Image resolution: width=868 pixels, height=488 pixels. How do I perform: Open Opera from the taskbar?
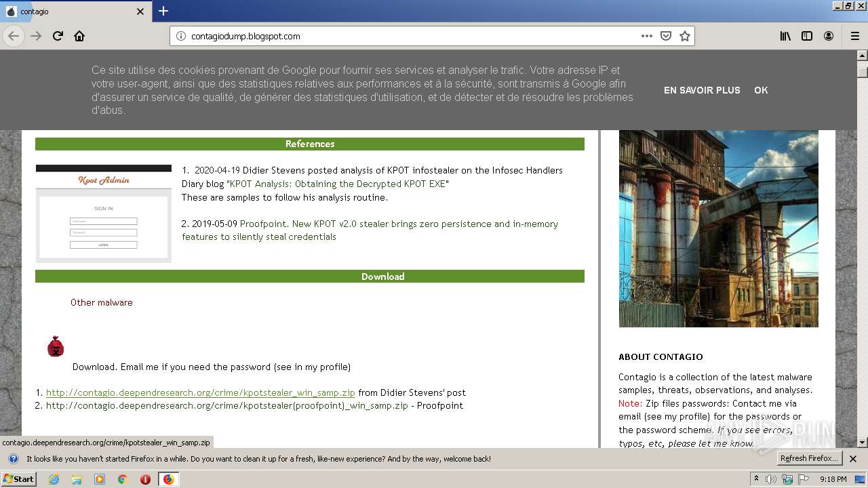tap(145, 479)
